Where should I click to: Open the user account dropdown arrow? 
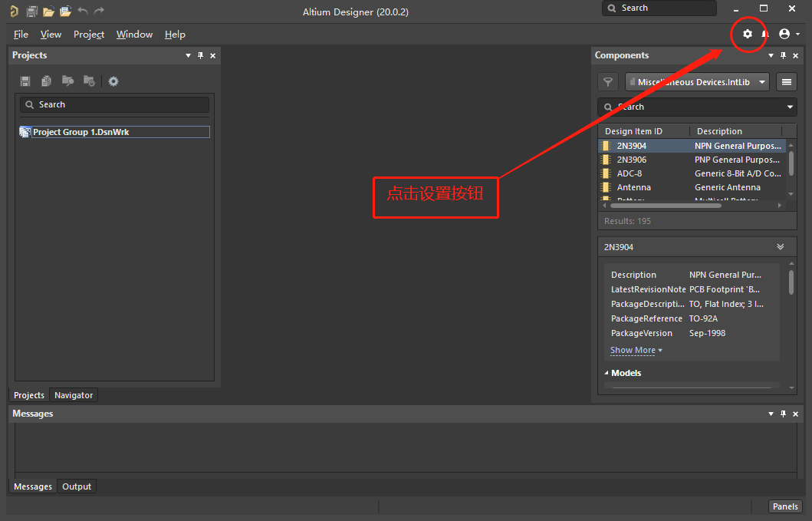pyautogui.click(x=797, y=35)
